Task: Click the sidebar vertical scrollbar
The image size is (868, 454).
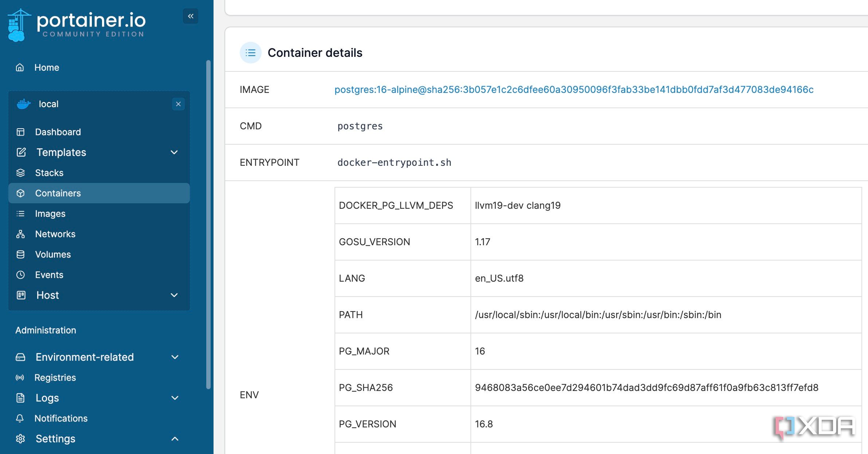Action: pyautogui.click(x=208, y=224)
